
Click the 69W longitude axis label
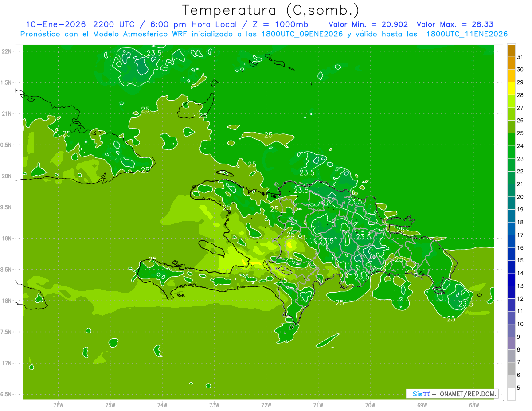click(422, 405)
